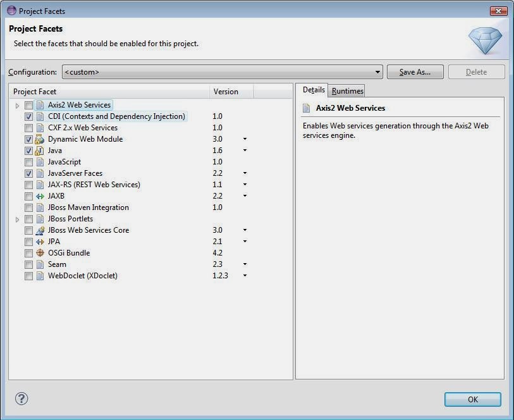The height and width of the screenshot is (420, 514).
Task: Open the Configuration dropdown
Action: (377, 71)
